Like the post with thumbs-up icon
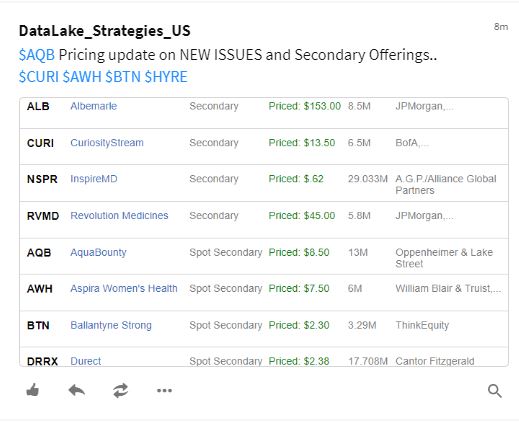 click(x=33, y=390)
